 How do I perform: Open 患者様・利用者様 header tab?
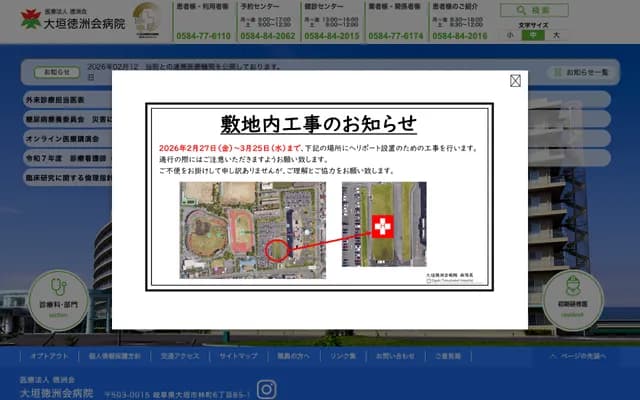pyautogui.click(x=203, y=6)
